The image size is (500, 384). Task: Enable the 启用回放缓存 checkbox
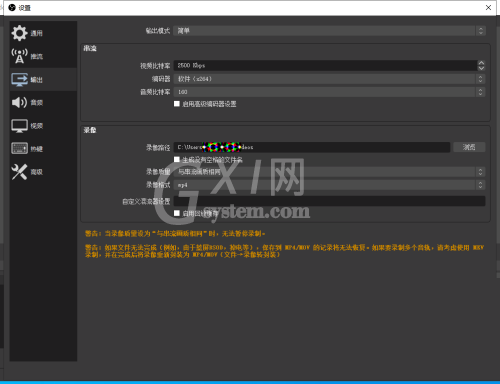point(177,213)
